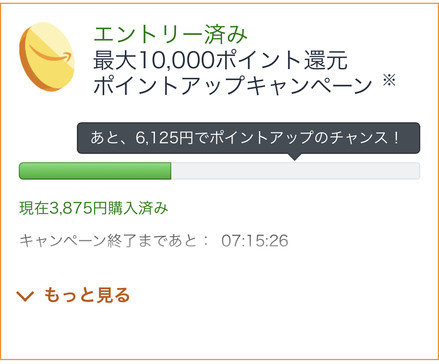
Task: Click the Amazon smile arrow on coin
Action: click(50, 55)
